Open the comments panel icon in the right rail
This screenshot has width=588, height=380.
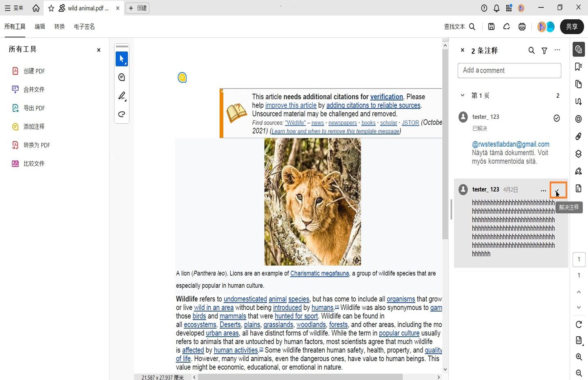tap(579, 49)
